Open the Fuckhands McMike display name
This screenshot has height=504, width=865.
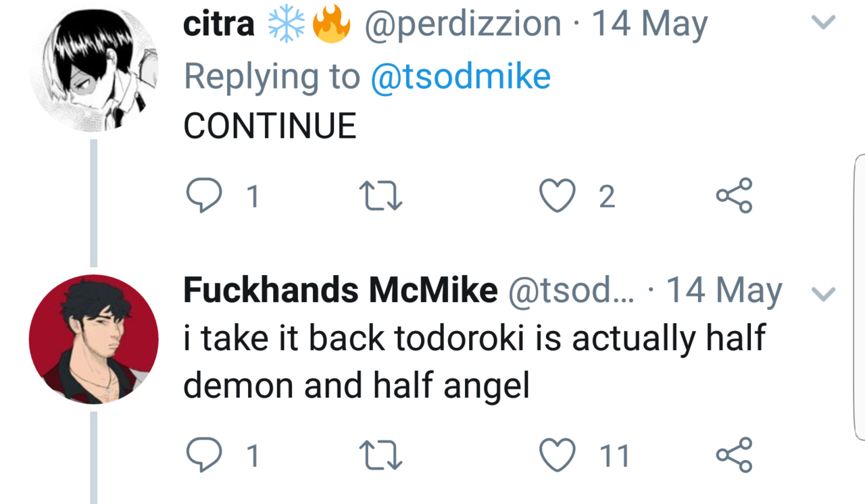[x=340, y=291]
